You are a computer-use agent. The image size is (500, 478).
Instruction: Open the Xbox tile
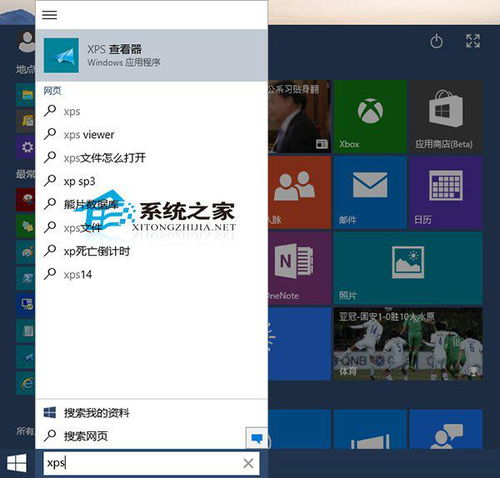coord(370,116)
